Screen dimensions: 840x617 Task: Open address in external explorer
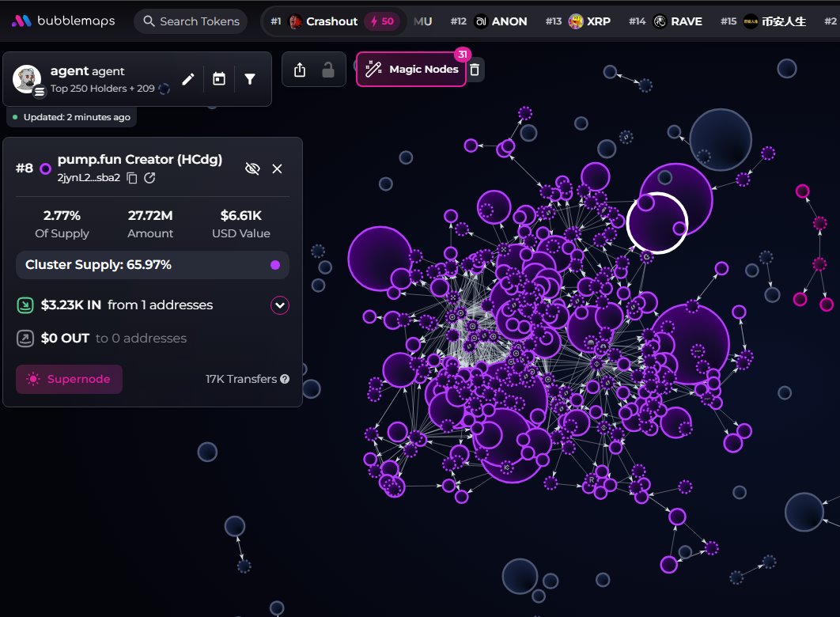click(x=149, y=178)
